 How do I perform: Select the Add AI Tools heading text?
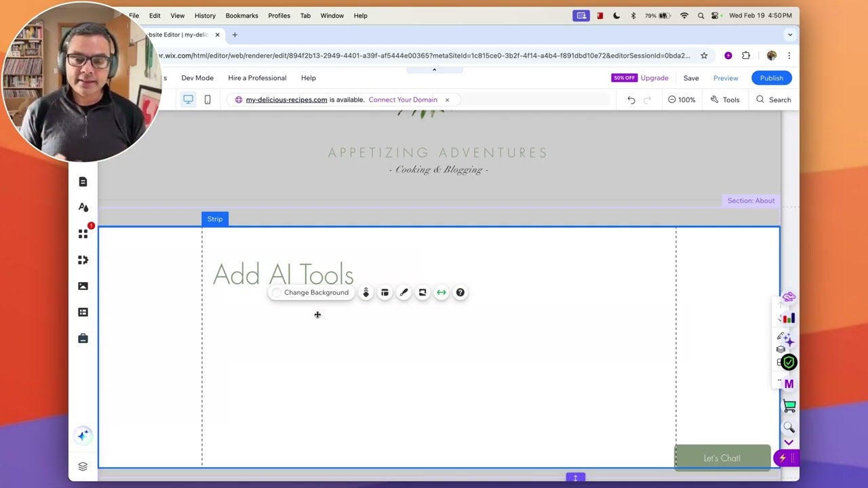283,274
